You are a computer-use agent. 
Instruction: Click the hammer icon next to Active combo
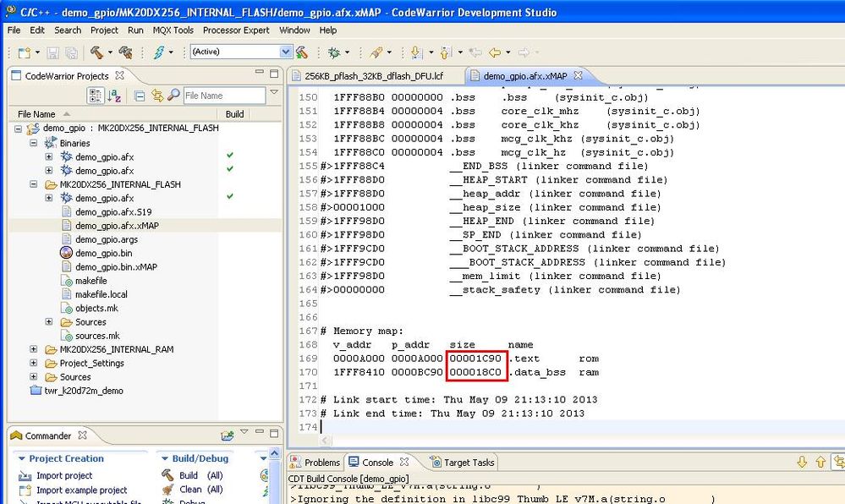coord(302,52)
